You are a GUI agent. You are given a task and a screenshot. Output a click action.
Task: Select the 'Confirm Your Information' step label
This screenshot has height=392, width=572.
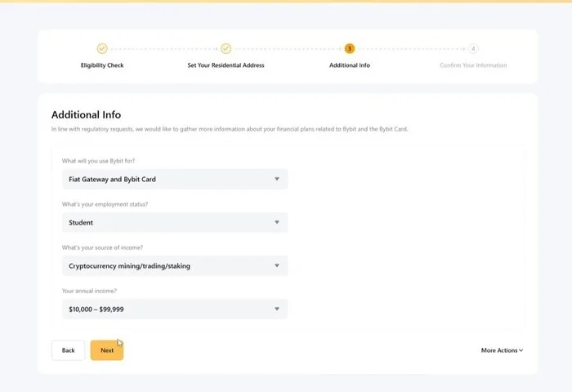[x=473, y=65]
